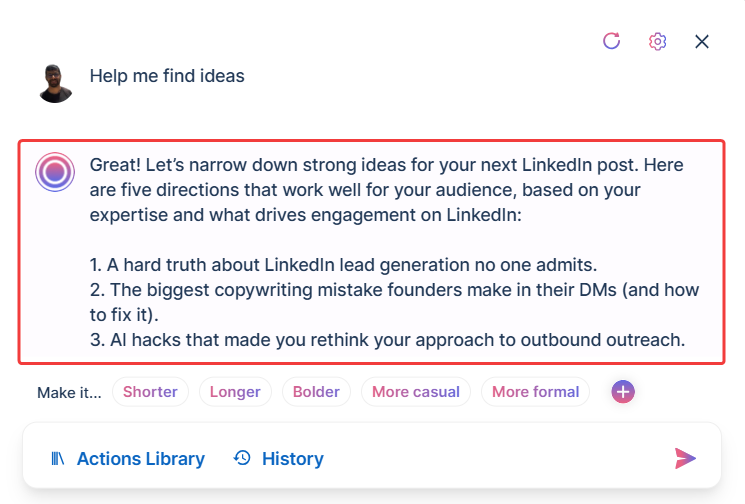Screen dimensions: 745x504
Task: Click the purple plus icon for more tones
Action: click(x=623, y=392)
